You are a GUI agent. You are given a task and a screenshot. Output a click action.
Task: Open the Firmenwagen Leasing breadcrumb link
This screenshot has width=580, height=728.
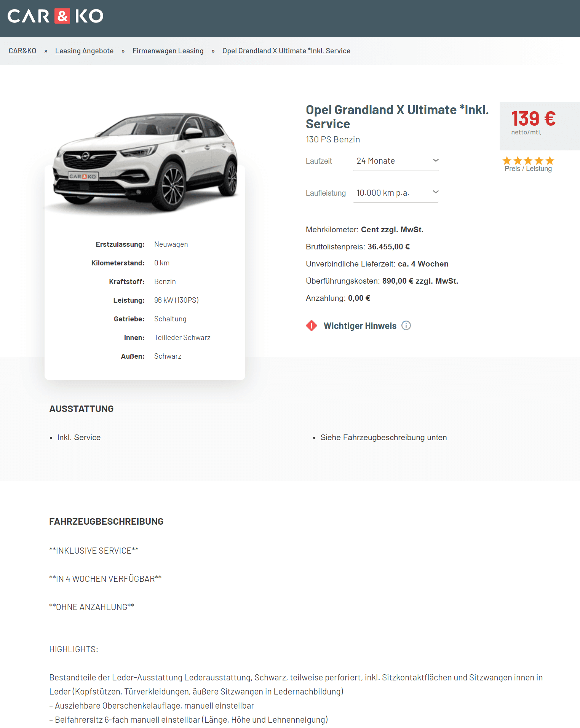[x=168, y=51]
